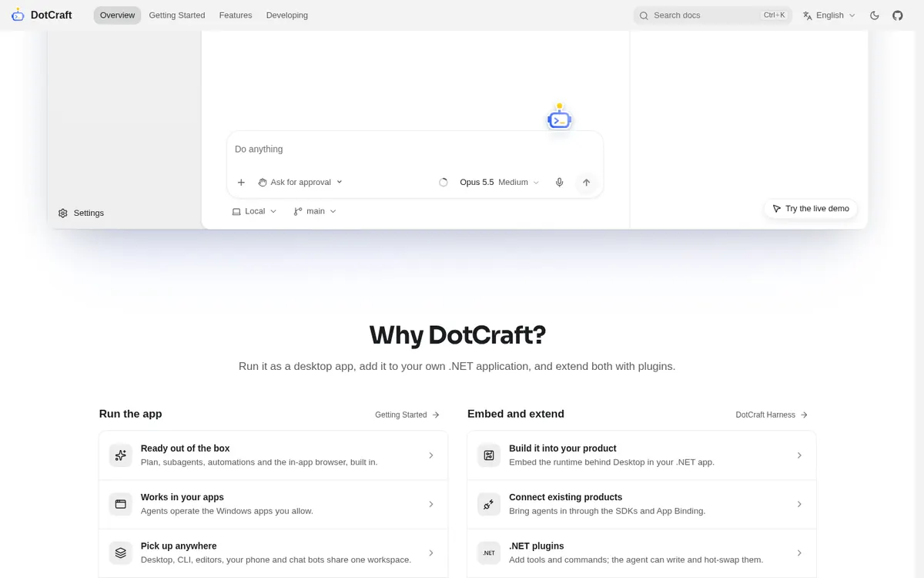Open the Ready out of the box card

click(273, 455)
